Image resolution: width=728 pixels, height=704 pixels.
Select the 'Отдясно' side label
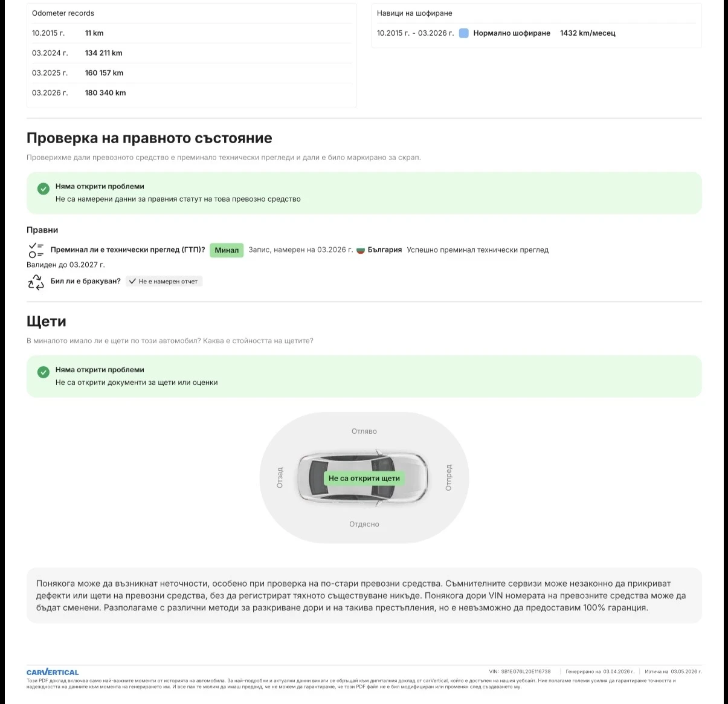pyautogui.click(x=364, y=525)
